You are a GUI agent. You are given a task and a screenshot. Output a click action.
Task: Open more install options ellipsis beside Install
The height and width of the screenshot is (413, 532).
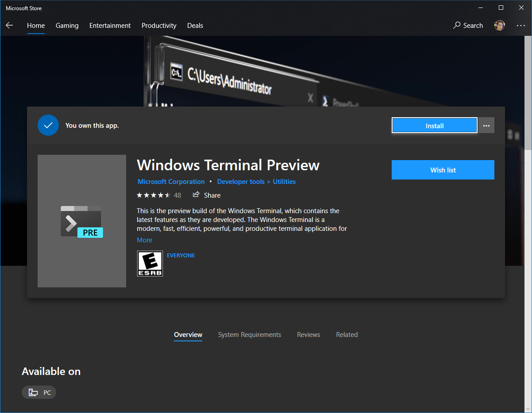pyautogui.click(x=486, y=125)
